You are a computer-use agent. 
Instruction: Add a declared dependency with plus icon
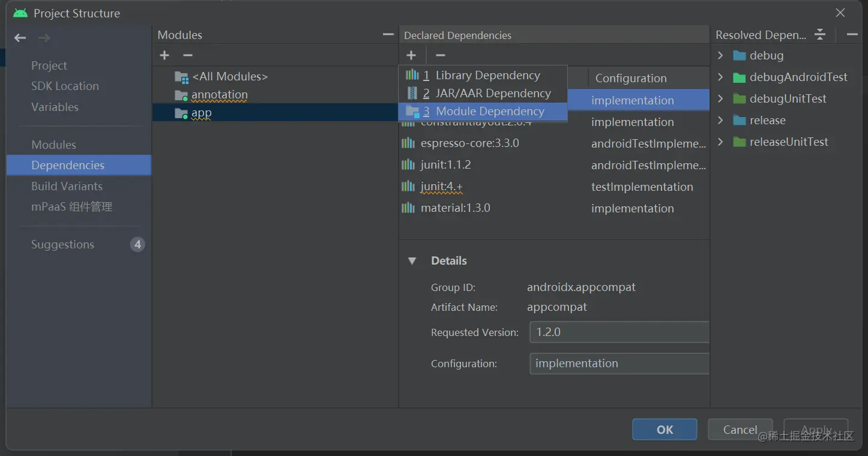pyautogui.click(x=411, y=55)
